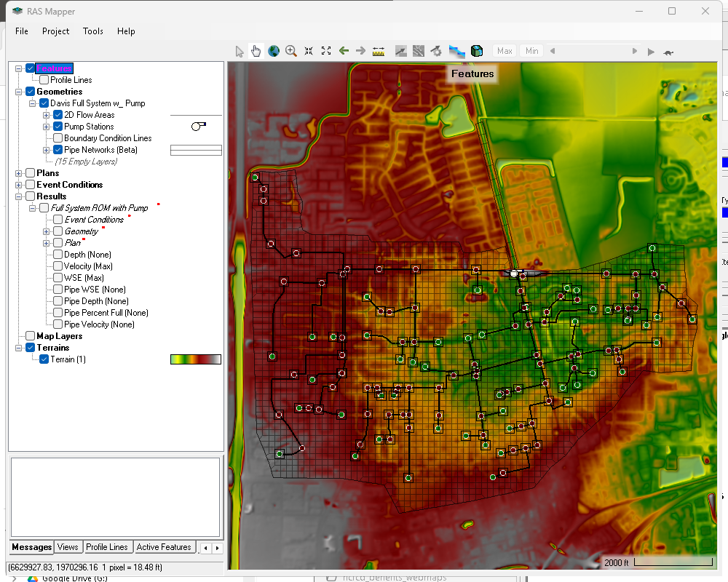Click the expand-to-extents outward arrows icon
Screen dimensions: 728x582
point(326,51)
